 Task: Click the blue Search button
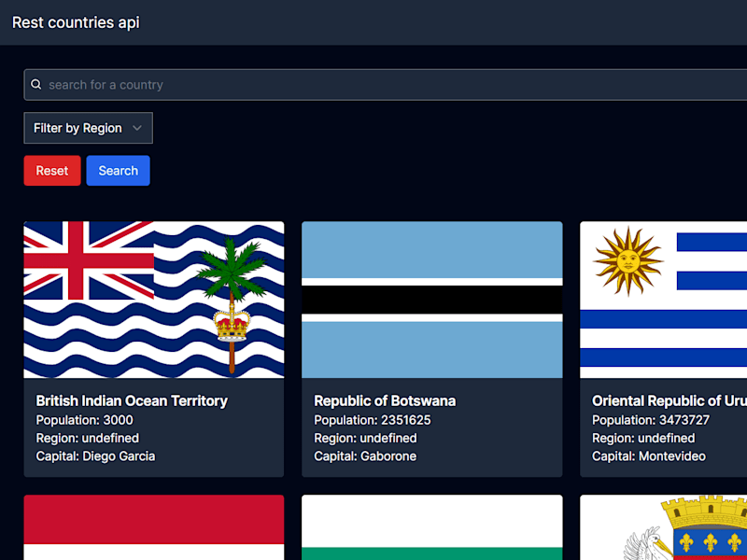coord(119,171)
